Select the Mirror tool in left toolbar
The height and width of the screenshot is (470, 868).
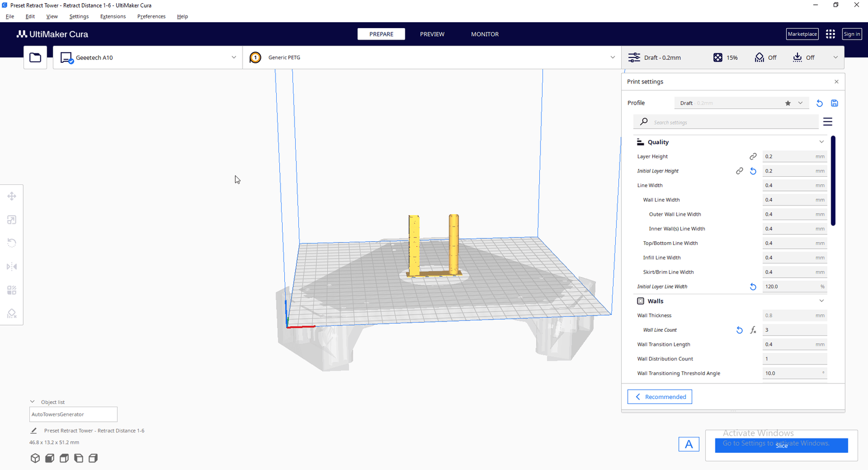click(12, 267)
